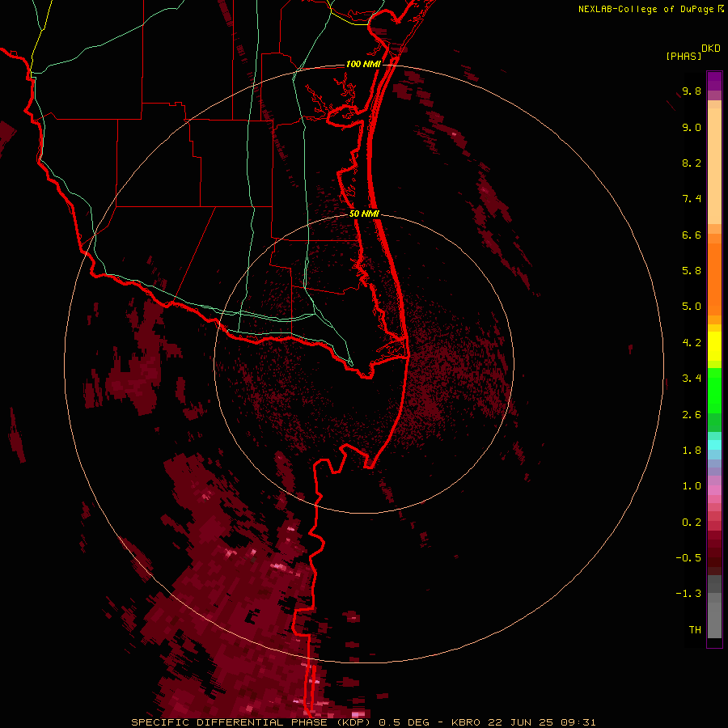728x728 pixels.
Task: Click the 3.4 value on the color scale
Action: tap(692, 379)
